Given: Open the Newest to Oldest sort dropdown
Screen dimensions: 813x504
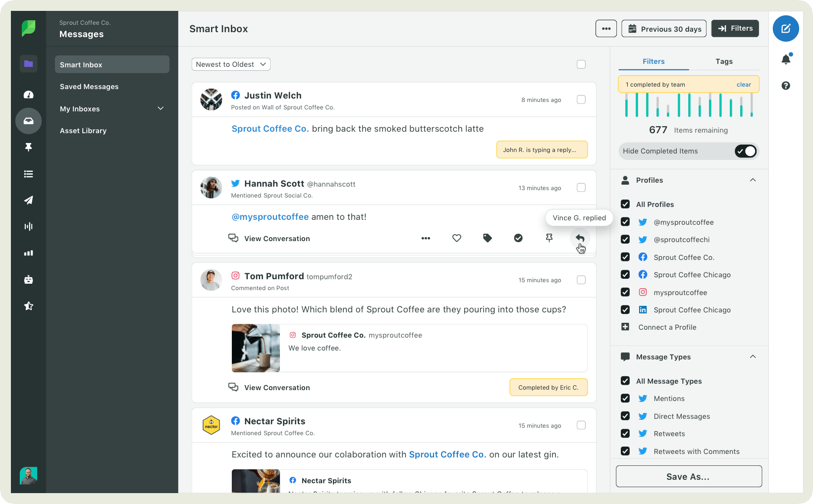Looking at the screenshot, I should [231, 64].
